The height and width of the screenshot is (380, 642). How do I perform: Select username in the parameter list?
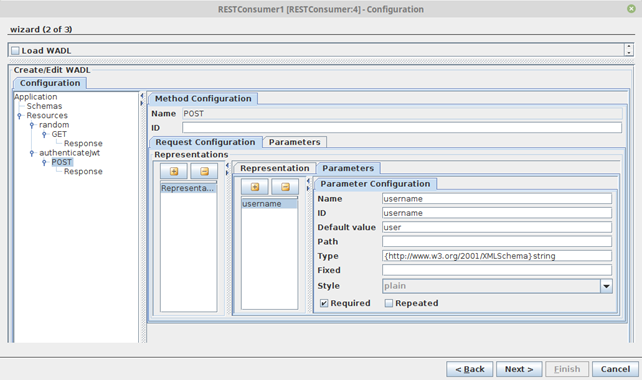[x=269, y=204]
